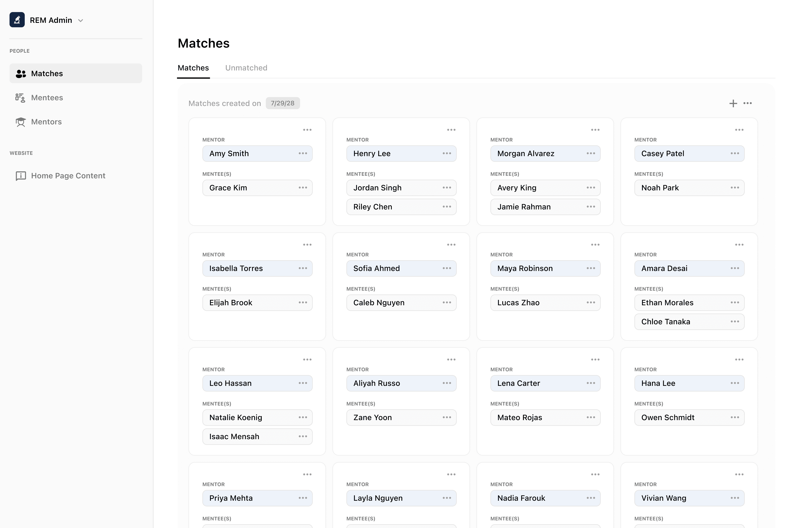Viewport: 812px width, 528px height.
Task: Expand the REM Admin workspace dropdown
Action: (81, 21)
